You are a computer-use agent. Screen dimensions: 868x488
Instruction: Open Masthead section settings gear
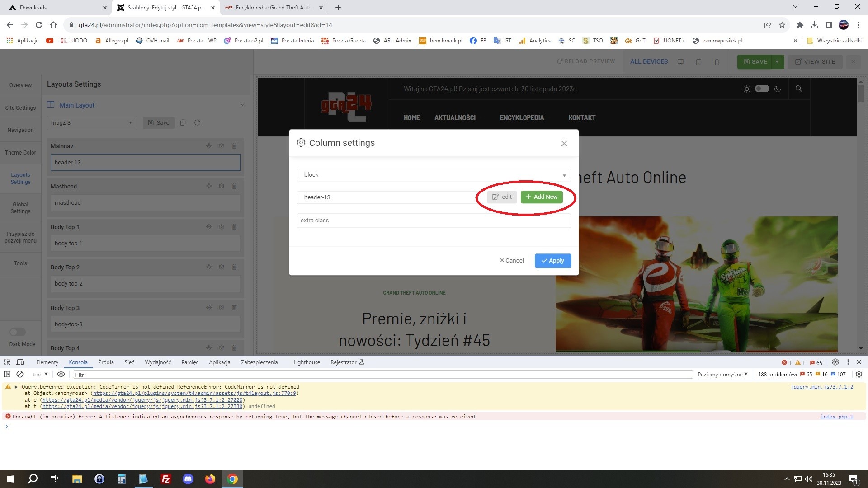[x=222, y=186]
